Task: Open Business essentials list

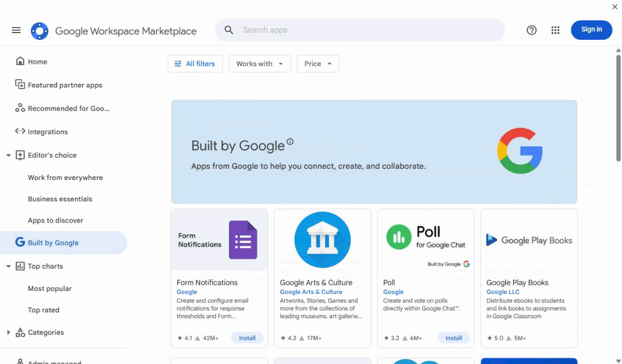Action: tap(60, 199)
